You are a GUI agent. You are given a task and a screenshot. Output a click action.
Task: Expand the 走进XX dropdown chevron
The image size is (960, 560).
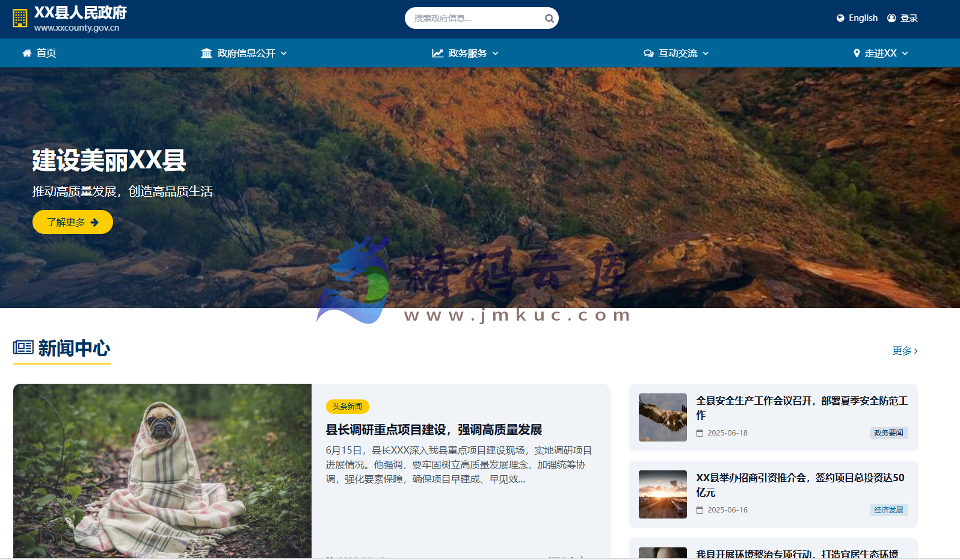[x=905, y=54]
